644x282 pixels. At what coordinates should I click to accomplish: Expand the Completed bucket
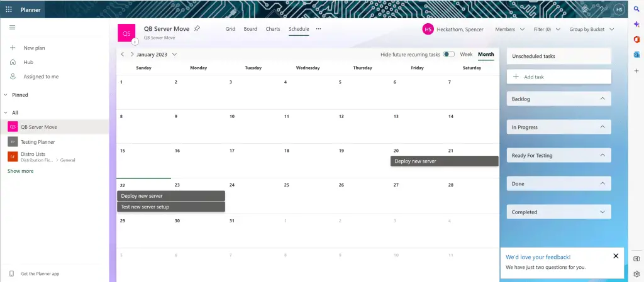click(602, 212)
